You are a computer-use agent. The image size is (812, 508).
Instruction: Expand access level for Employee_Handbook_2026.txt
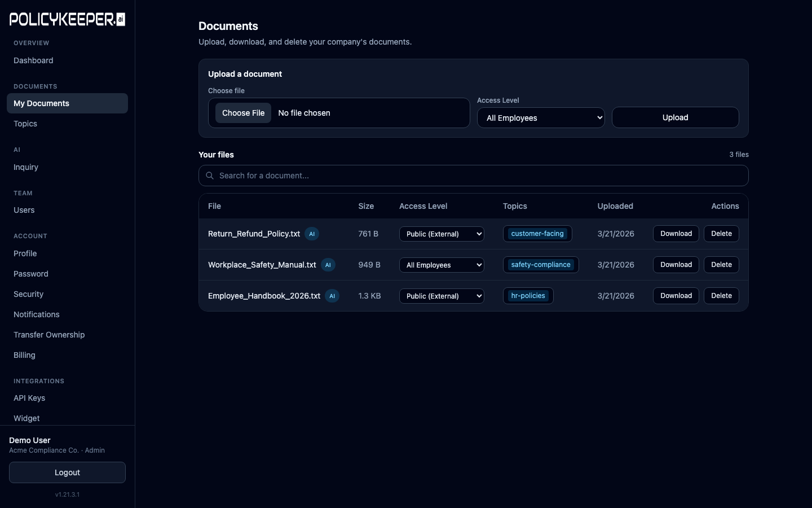[442, 296]
